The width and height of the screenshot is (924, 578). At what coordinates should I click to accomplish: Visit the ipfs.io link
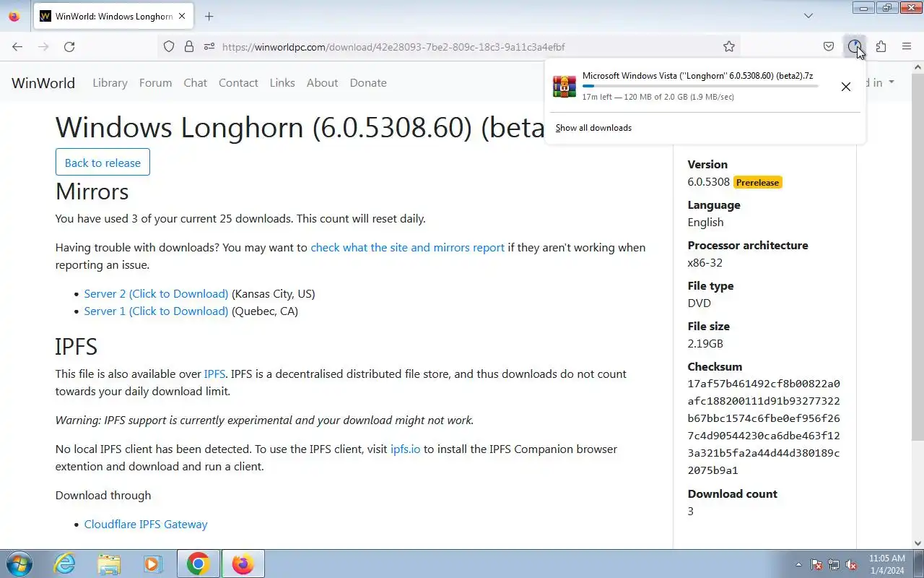point(405,449)
